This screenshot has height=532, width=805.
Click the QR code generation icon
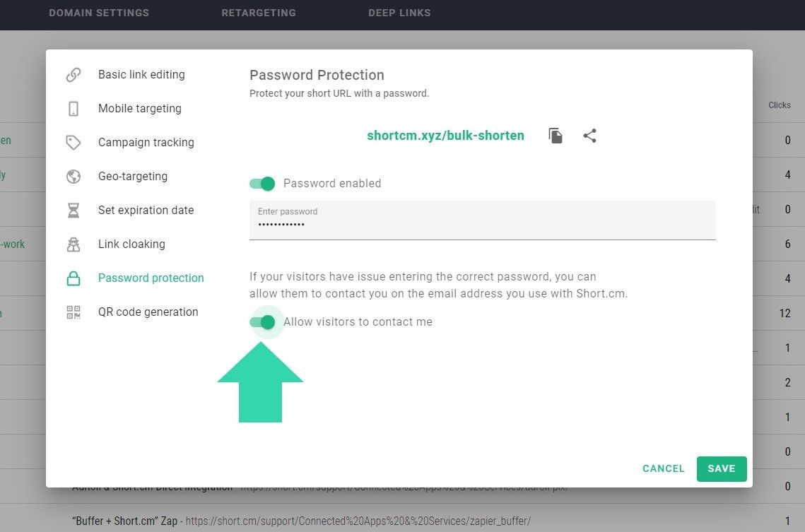point(74,312)
